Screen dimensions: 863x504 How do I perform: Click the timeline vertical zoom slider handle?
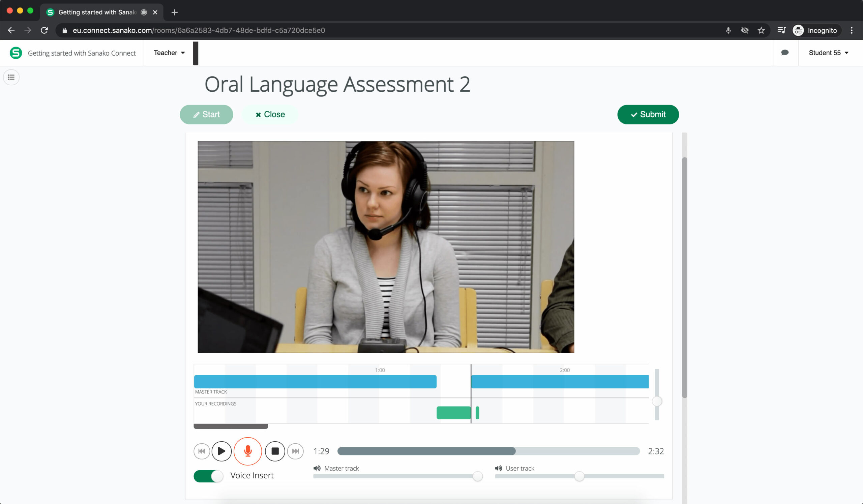[656, 401]
